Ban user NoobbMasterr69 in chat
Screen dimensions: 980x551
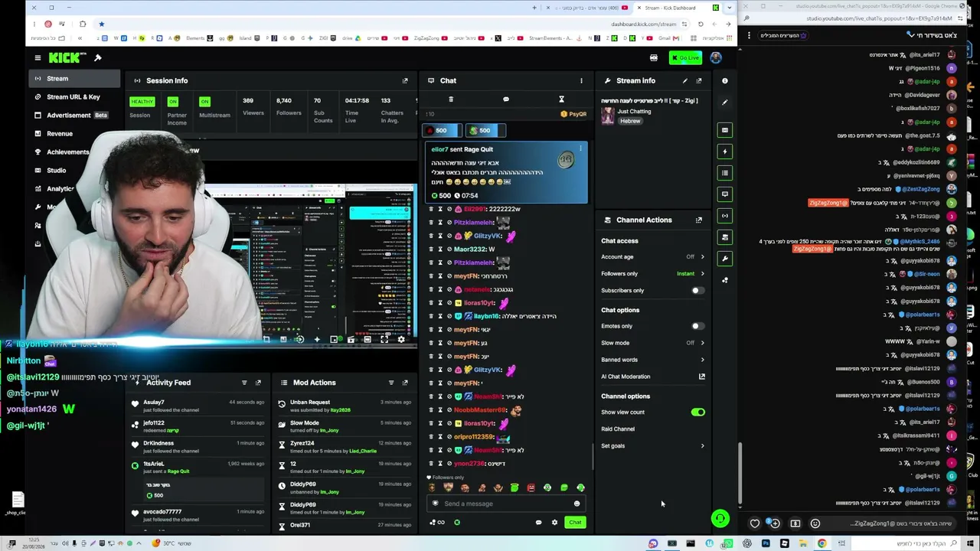pyautogui.click(x=449, y=410)
